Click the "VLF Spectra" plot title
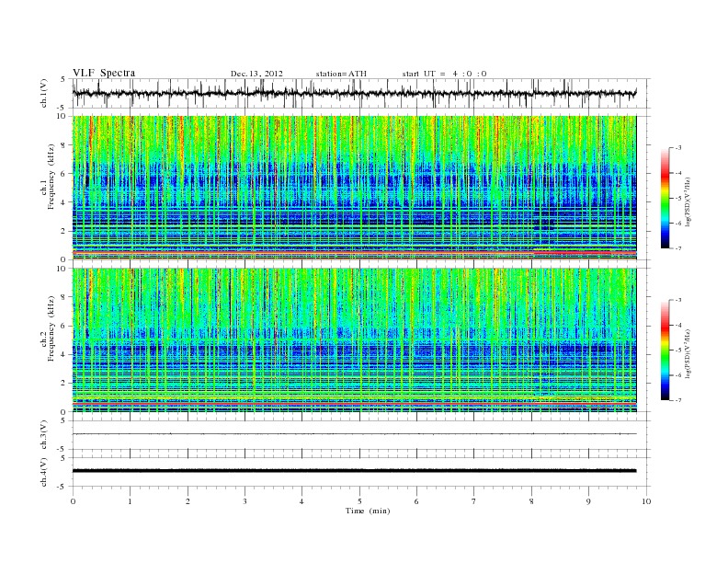Screen dimensions: 728x563 [104, 73]
